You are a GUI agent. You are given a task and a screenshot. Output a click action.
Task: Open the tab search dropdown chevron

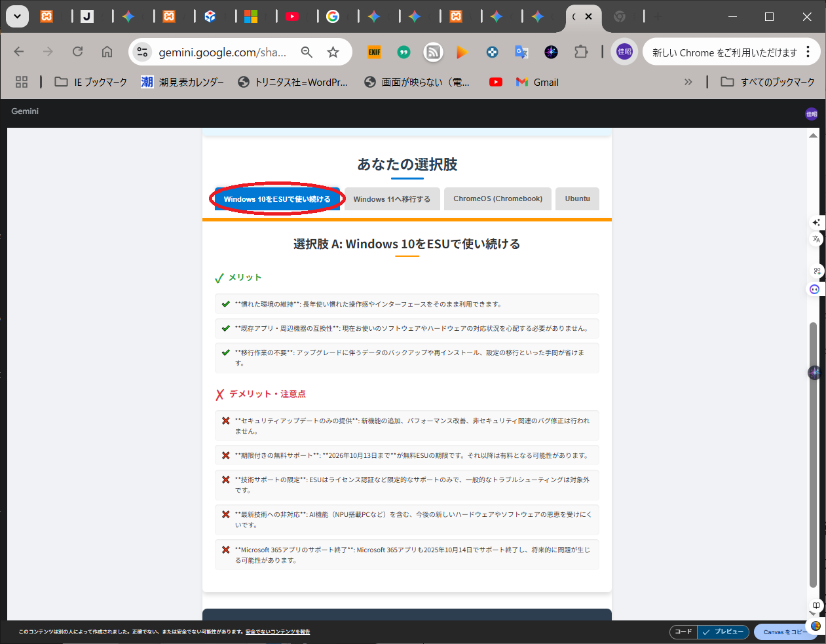pyautogui.click(x=17, y=16)
